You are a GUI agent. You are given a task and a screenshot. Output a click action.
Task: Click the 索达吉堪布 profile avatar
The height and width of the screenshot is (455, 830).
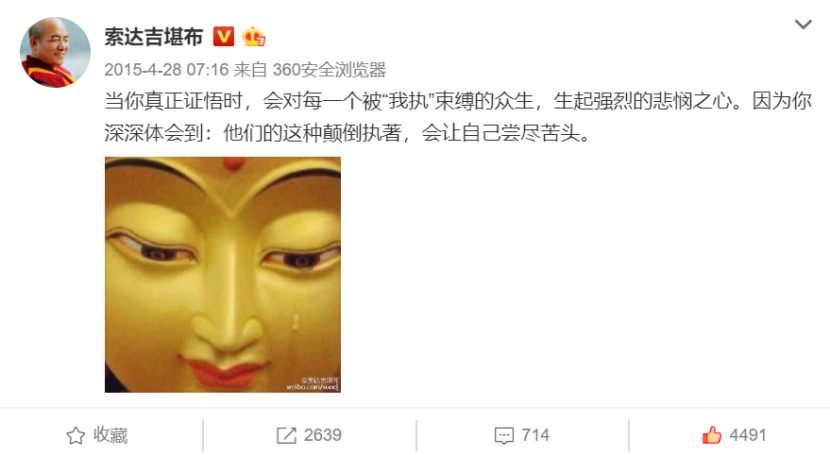click(x=55, y=52)
